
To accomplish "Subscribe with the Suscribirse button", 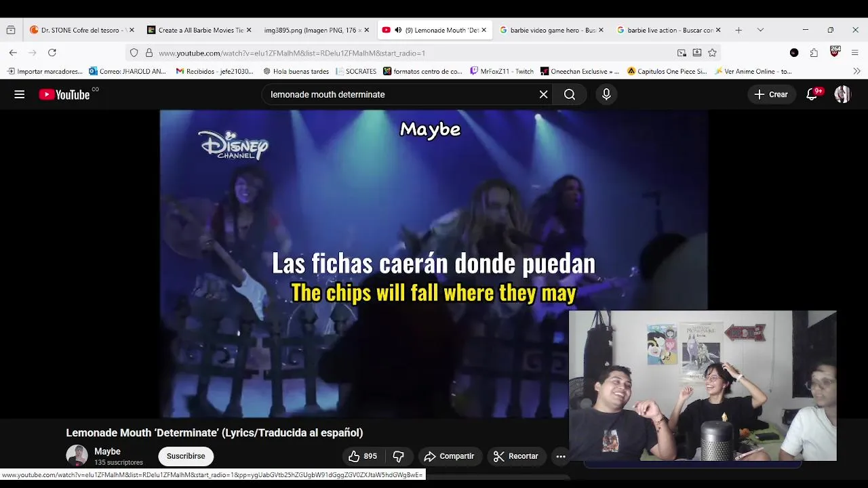I will point(186,456).
